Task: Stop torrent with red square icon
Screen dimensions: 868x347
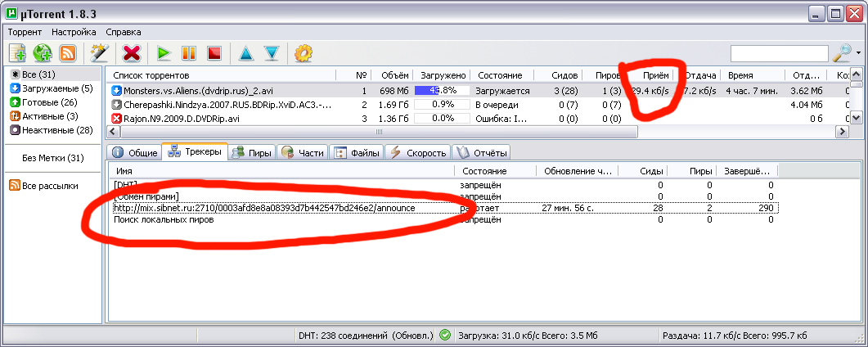Action: click(214, 53)
